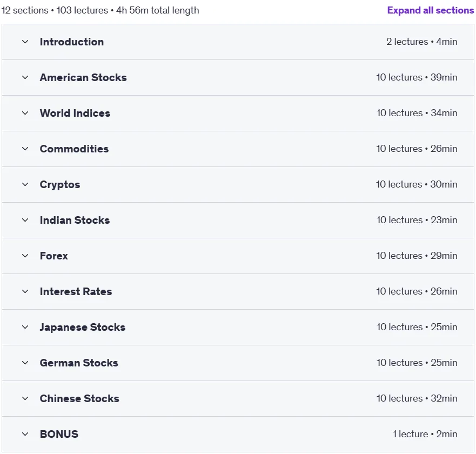The height and width of the screenshot is (454, 476).
Task: Click the Japanese Stocks chevron icon
Action: [25, 327]
